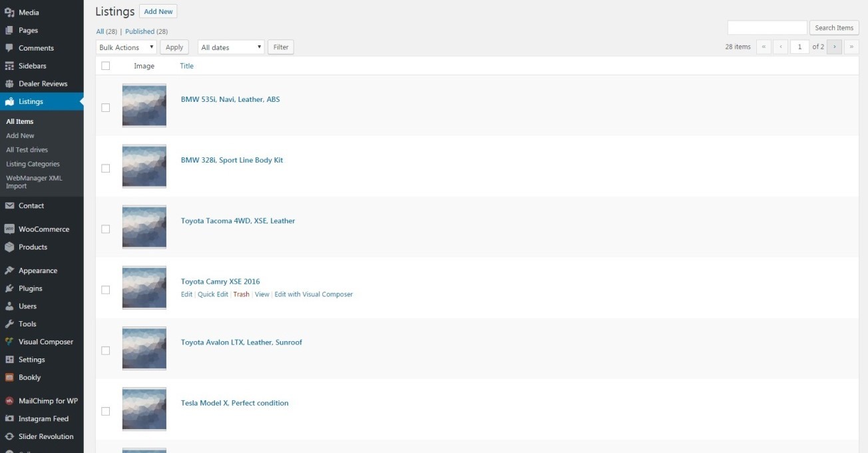
Task: Click Add New button beside Listings
Action: point(158,11)
